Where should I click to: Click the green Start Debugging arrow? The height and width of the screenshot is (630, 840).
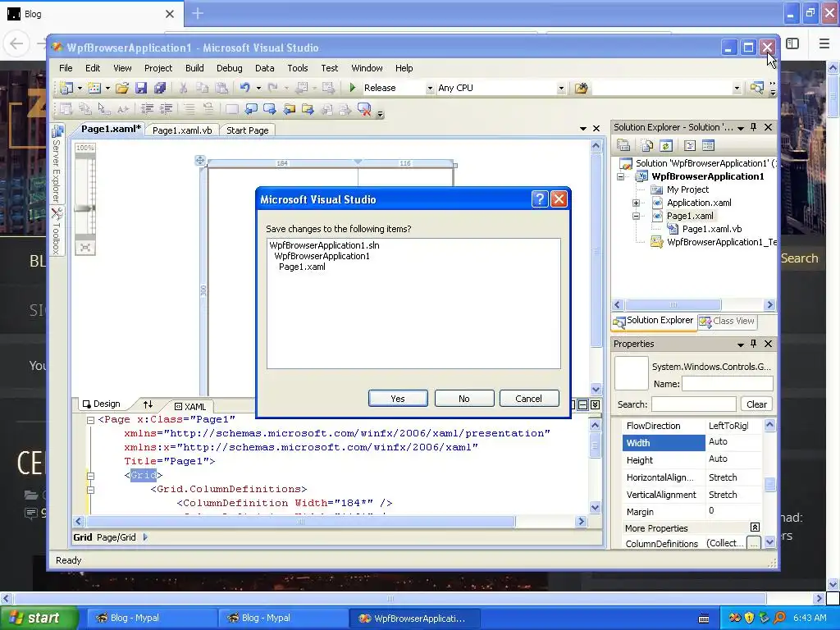(x=353, y=87)
